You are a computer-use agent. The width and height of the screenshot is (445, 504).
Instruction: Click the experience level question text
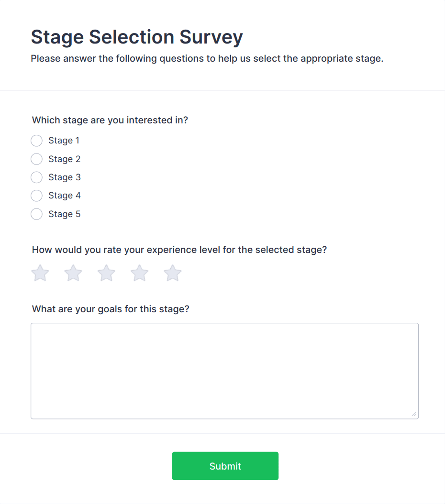click(x=179, y=250)
